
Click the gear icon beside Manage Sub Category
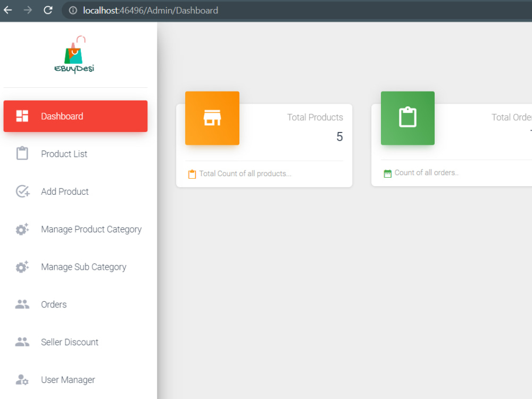[x=22, y=267]
